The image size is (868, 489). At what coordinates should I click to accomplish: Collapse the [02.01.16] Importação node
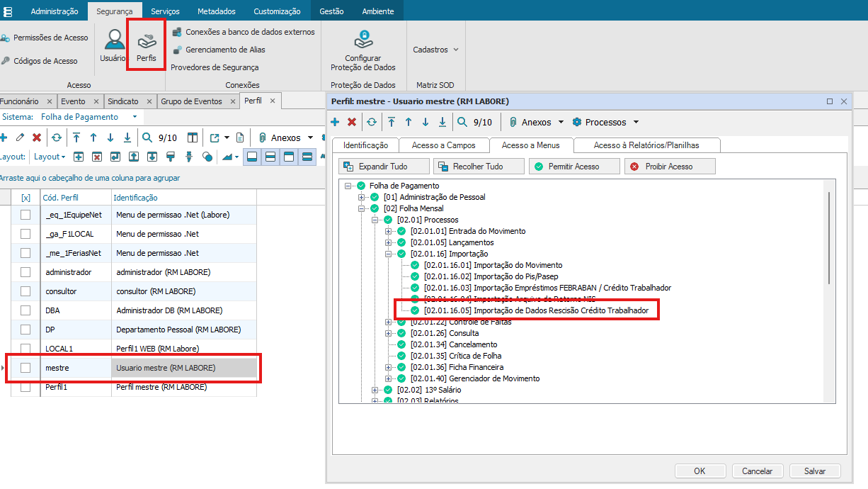tap(389, 254)
